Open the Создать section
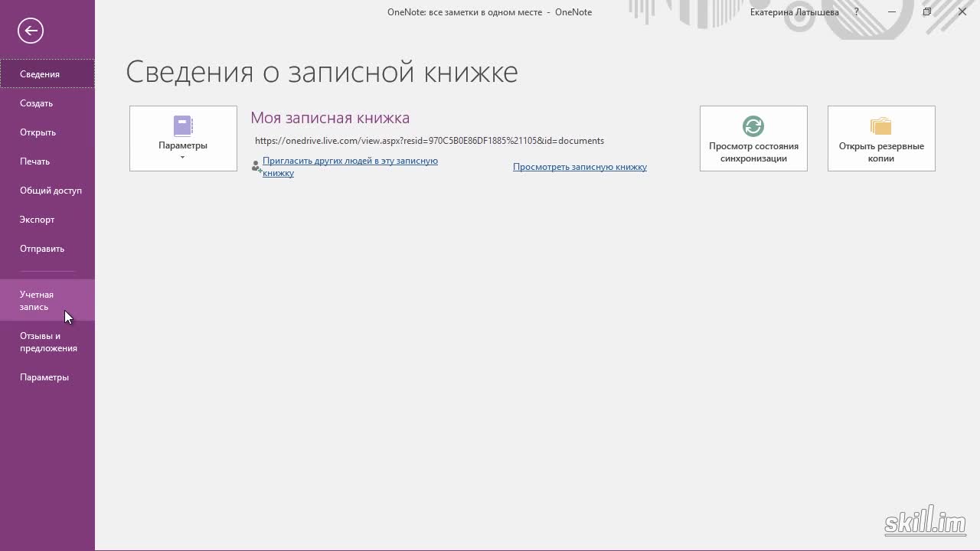This screenshot has width=980, height=551. [x=47, y=103]
